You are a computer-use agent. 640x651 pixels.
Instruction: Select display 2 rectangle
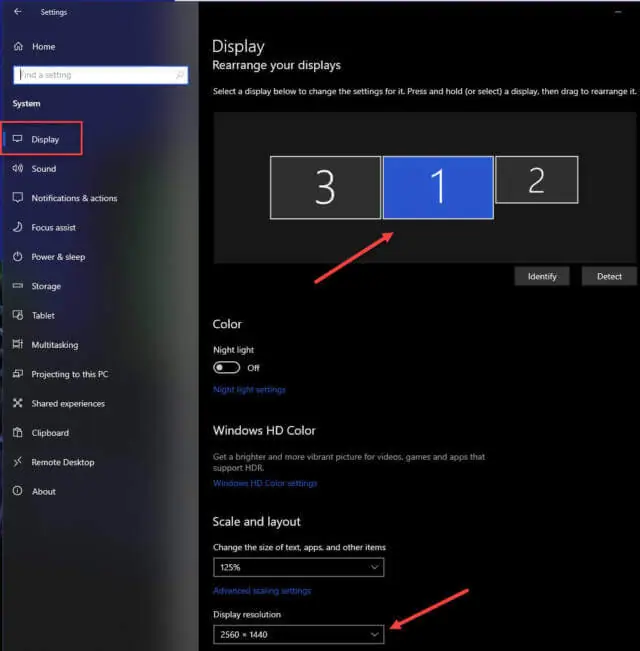click(x=537, y=180)
